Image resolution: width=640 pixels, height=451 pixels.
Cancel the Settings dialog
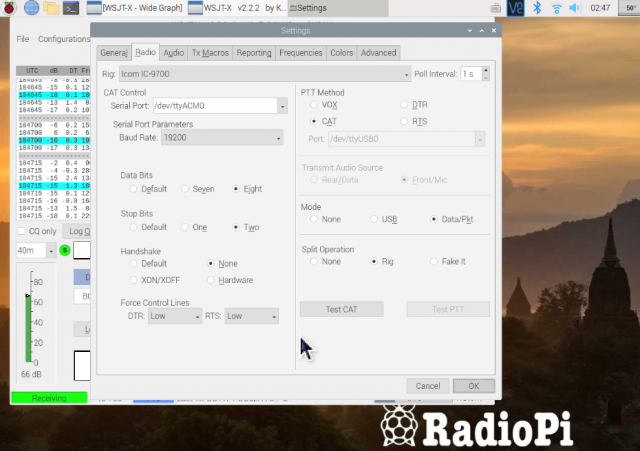pos(428,386)
